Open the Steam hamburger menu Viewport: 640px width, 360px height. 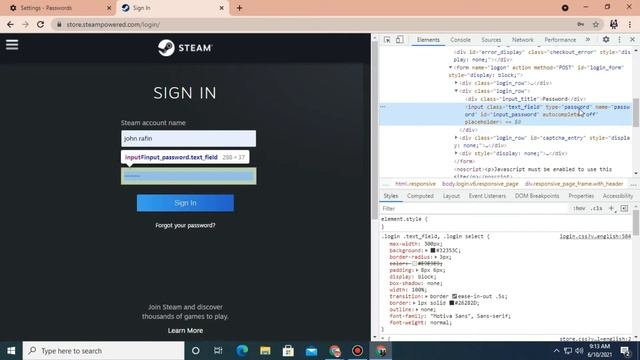pyautogui.click(x=12, y=44)
